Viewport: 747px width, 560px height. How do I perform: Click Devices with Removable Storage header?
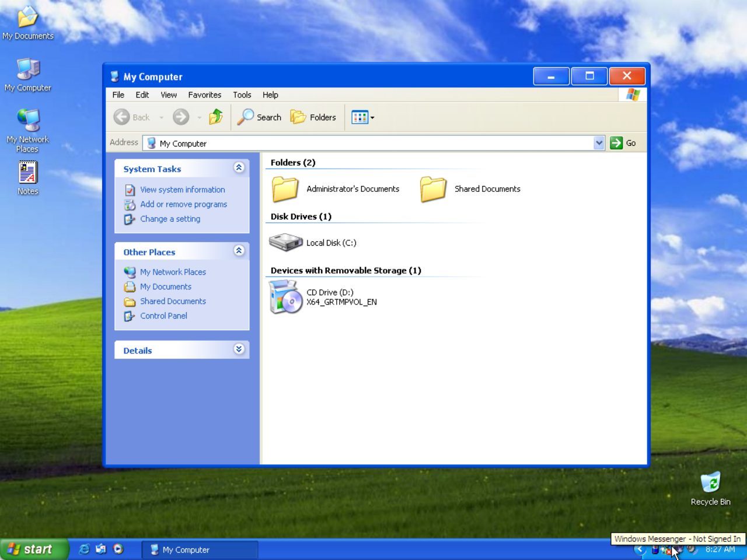(x=346, y=271)
